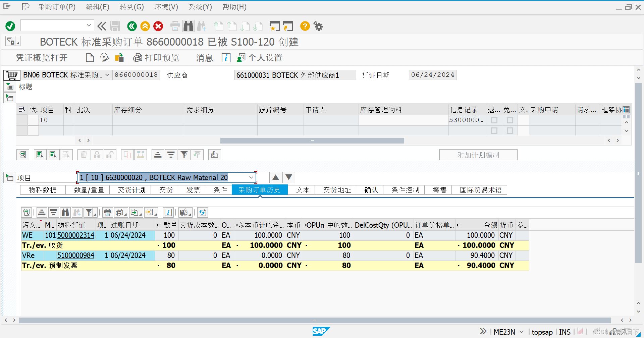This screenshot has height=338, width=644.
Task: Click the binoculars Find icon in top toolbar
Action: pyautogui.click(x=189, y=26)
